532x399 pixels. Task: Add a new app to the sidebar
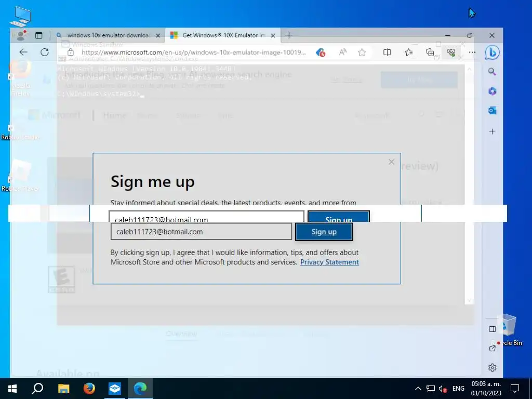click(492, 131)
